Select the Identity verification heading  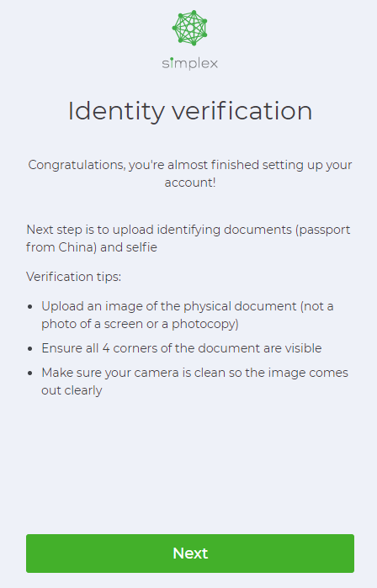(x=190, y=111)
